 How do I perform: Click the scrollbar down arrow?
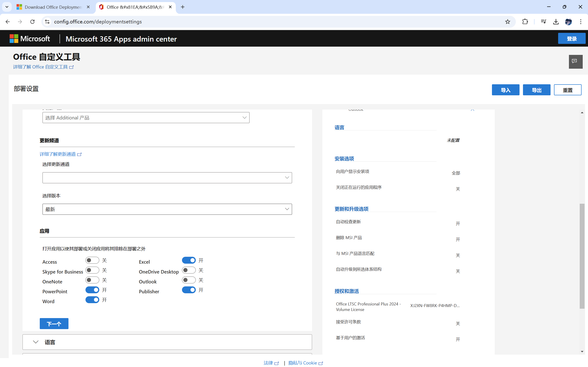582,351
